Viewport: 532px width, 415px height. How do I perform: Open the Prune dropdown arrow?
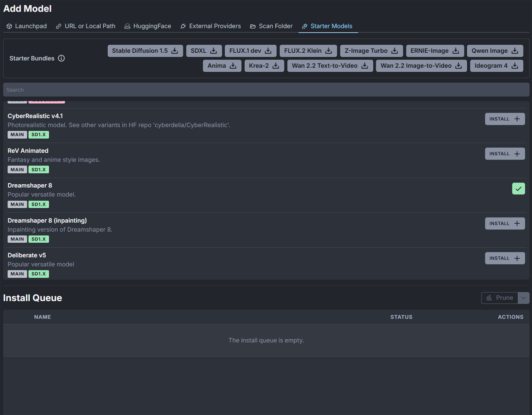click(x=524, y=298)
